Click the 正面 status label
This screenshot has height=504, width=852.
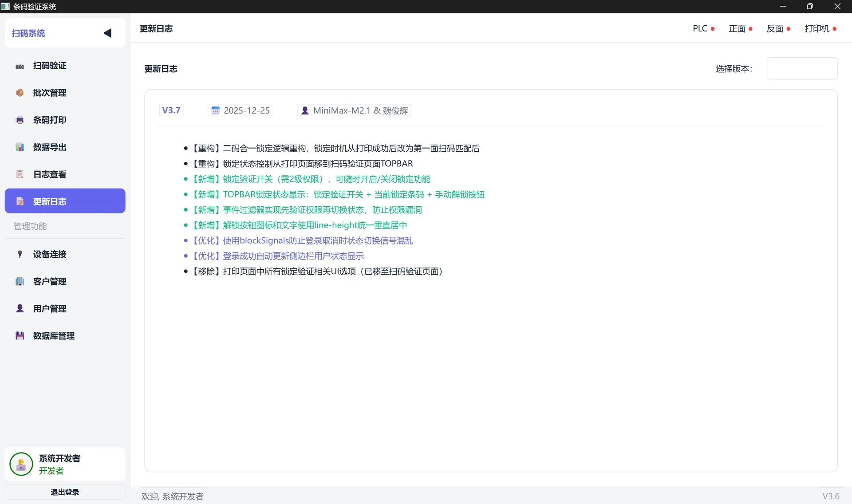(x=737, y=28)
